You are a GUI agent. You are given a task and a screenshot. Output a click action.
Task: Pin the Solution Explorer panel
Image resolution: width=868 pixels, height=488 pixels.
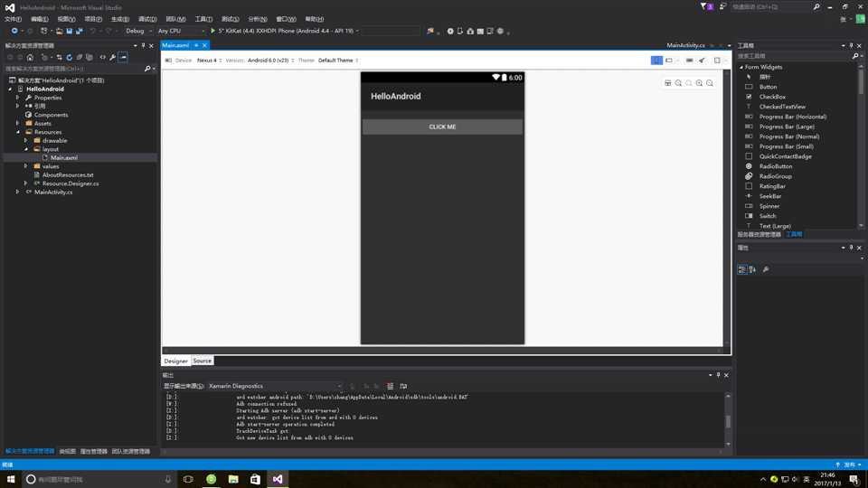(143, 45)
